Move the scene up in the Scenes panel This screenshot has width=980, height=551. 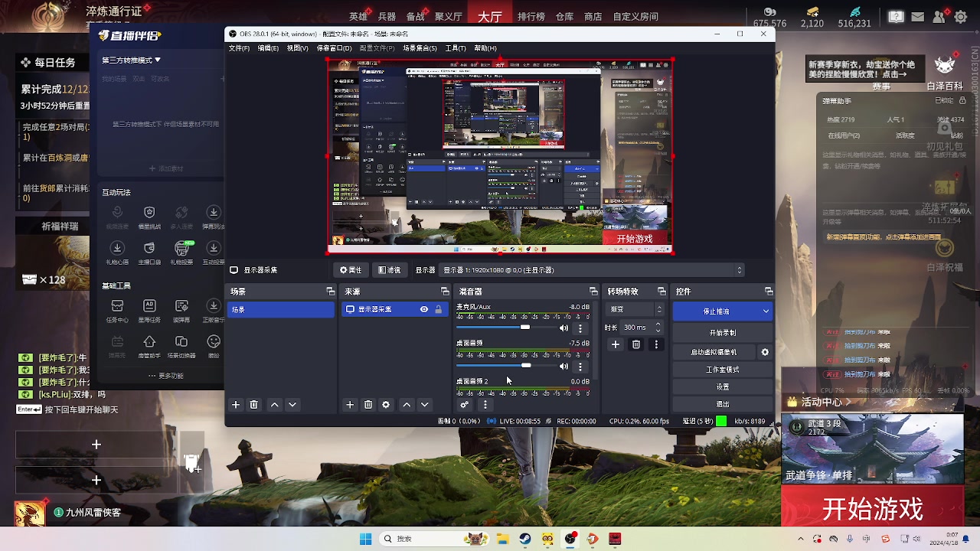[x=274, y=405]
